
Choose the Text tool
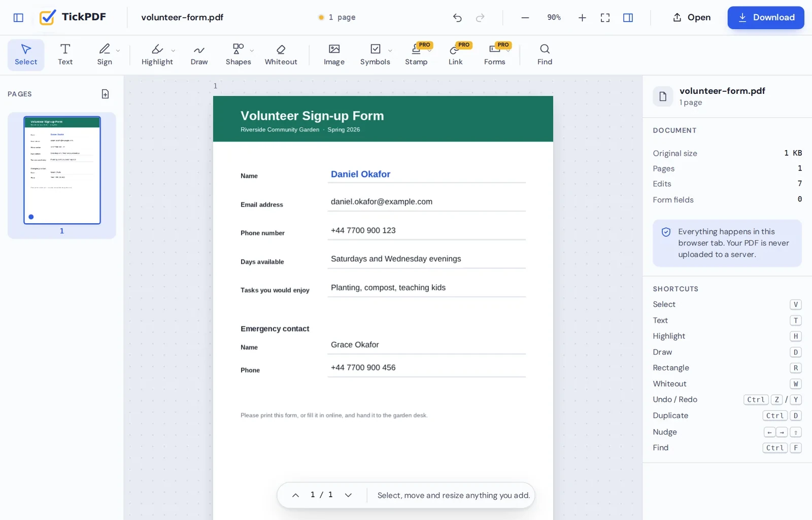tap(65, 55)
